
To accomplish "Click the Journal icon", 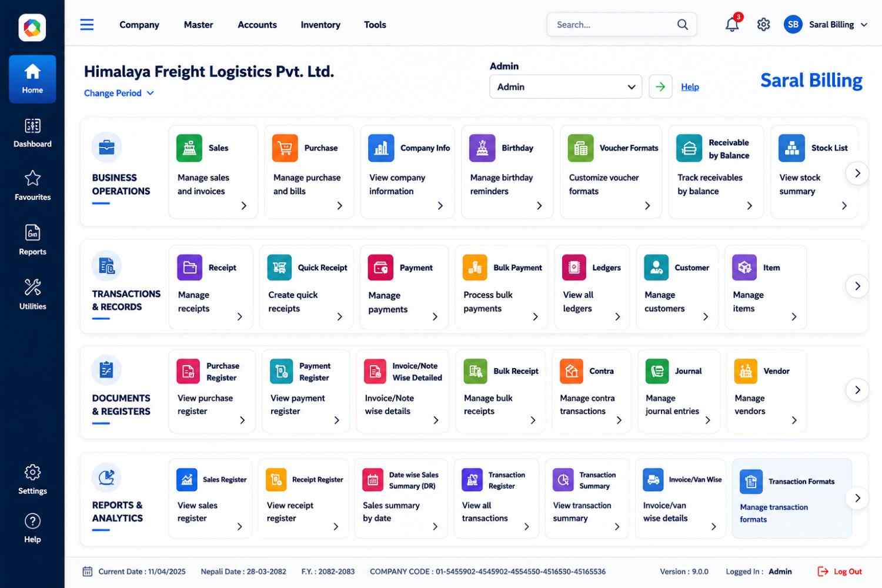I will pyautogui.click(x=657, y=371).
